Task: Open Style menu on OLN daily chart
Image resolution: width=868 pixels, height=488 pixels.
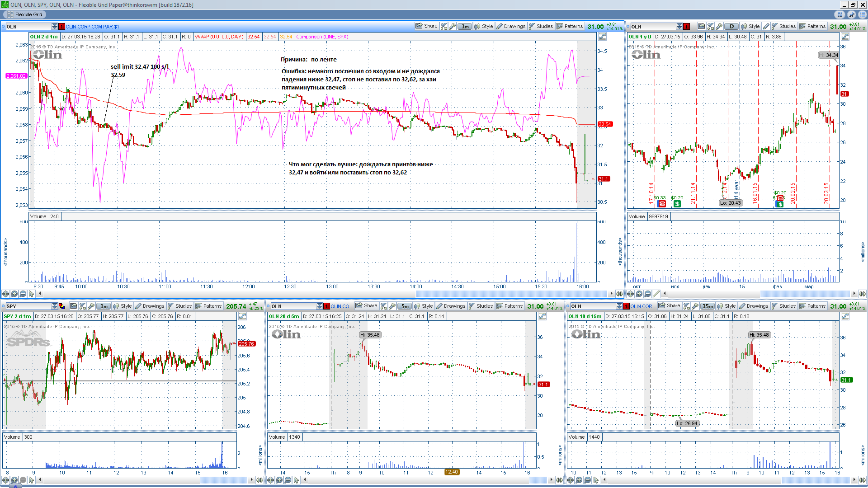Action: (x=750, y=26)
